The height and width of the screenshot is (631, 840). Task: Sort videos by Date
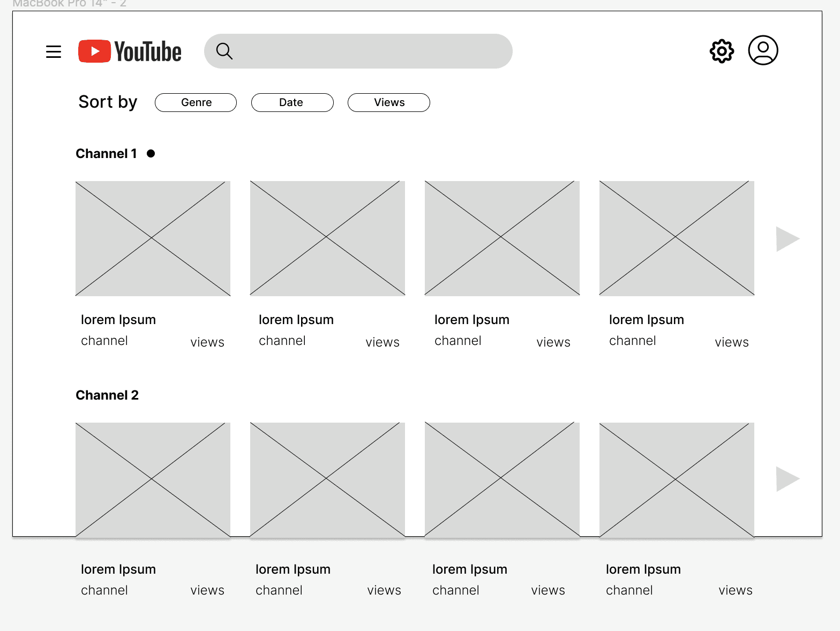pyautogui.click(x=292, y=102)
